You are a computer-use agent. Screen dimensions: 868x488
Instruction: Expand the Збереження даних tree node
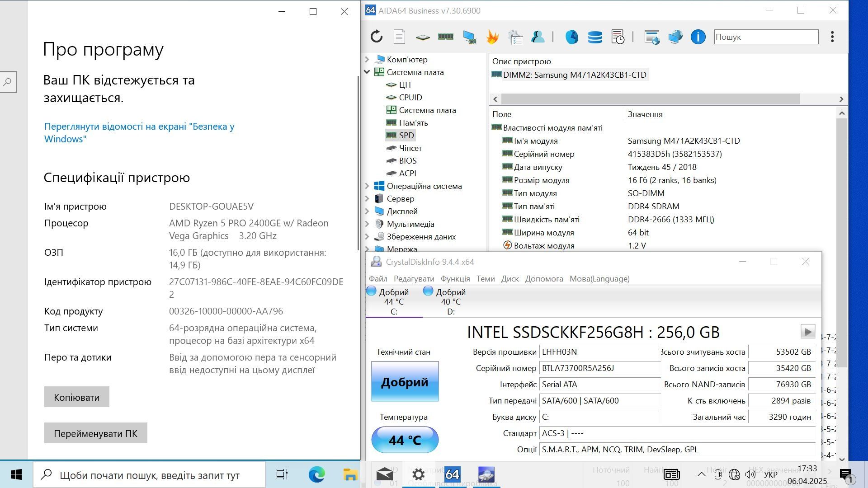[367, 236]
